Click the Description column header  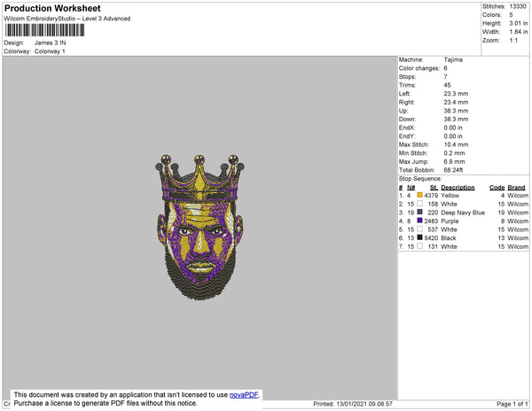[458, 188]
